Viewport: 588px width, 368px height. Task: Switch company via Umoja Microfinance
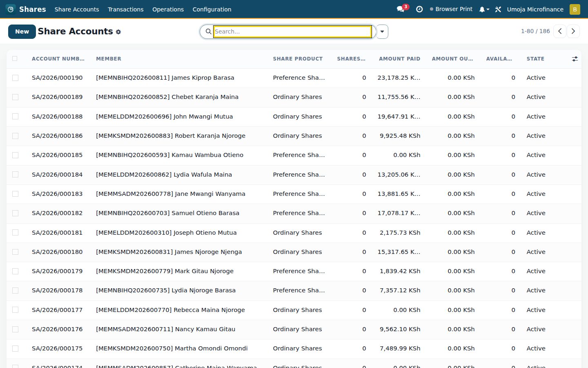(535, 9)
